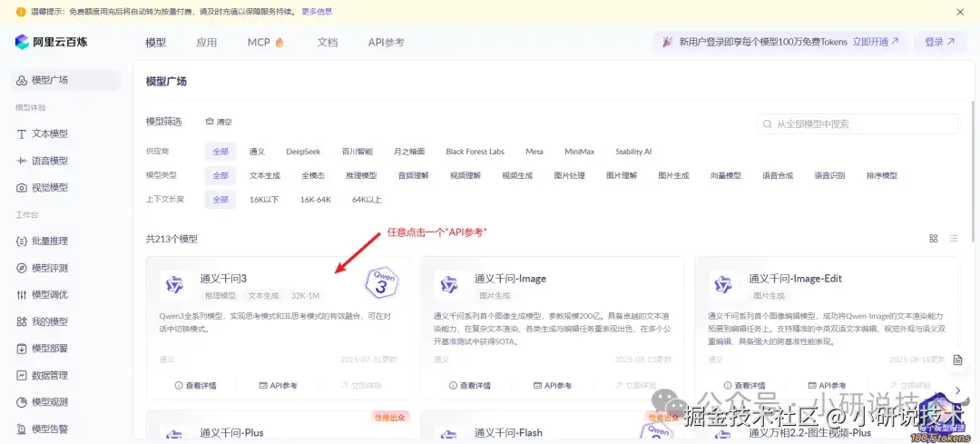980x444 pixels.
Task: Click the 阿里云百炼 logo
Action: point(51,42)
